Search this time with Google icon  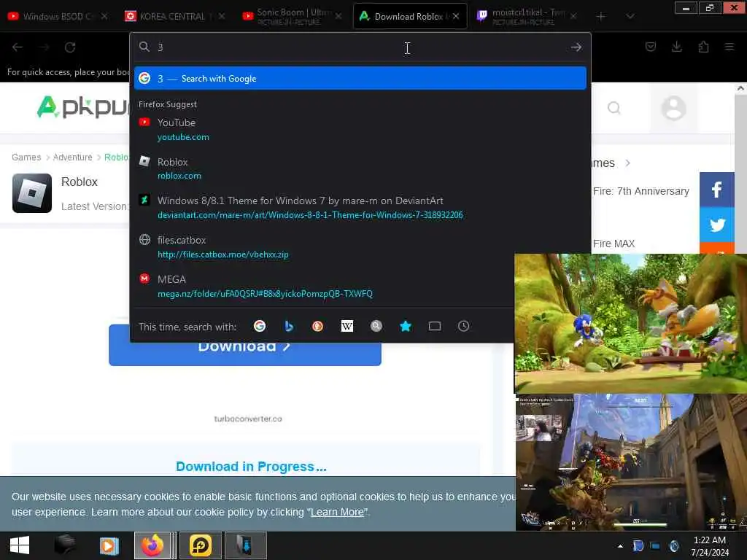click(x=260, y=326)
